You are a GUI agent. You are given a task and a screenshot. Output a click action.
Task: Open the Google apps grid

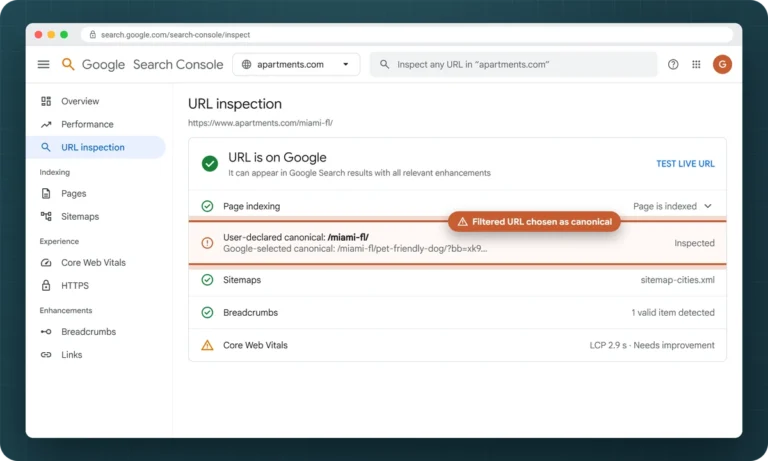point(696,64)
